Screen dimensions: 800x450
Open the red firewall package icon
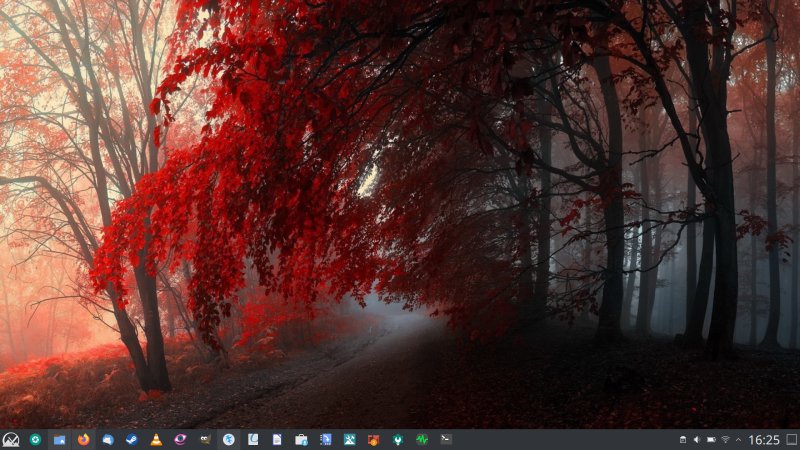tap(373, 439)
